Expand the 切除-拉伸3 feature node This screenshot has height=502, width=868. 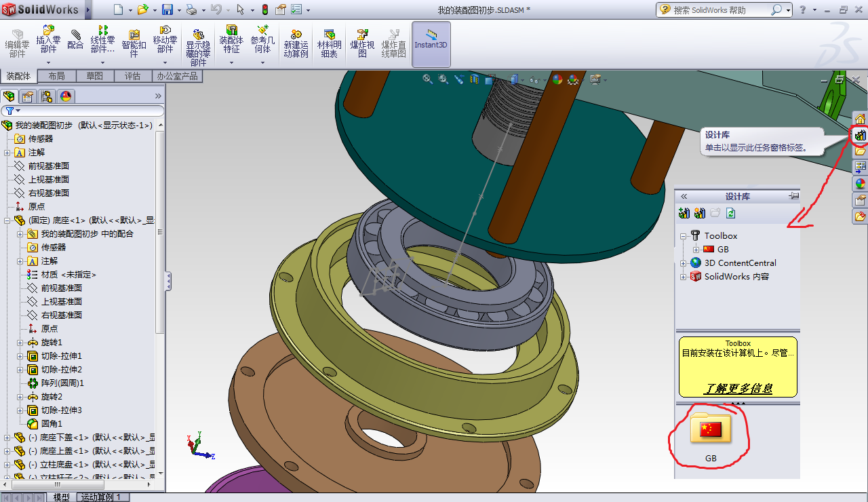[x=20, y=410]
